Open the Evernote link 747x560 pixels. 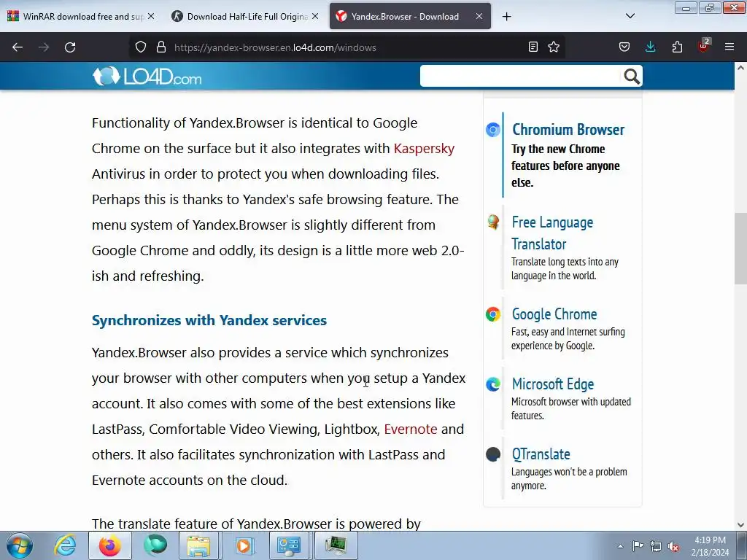tap(411, 429)
